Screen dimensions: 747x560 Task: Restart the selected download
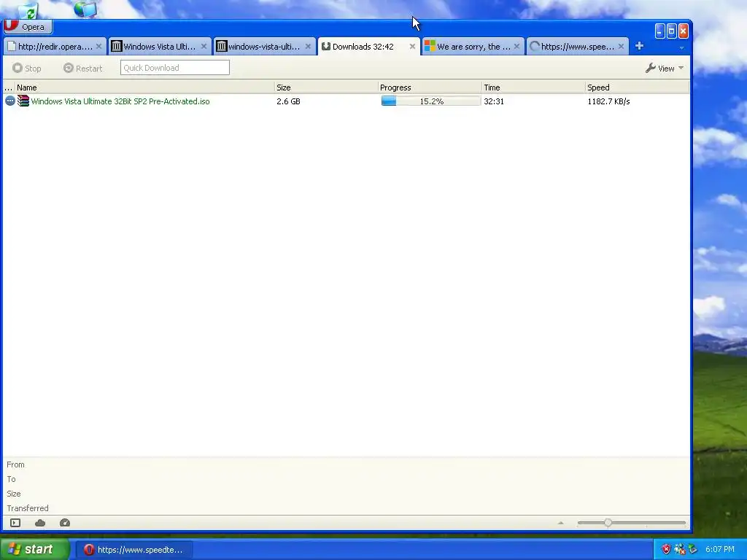[x=83, y=68]
